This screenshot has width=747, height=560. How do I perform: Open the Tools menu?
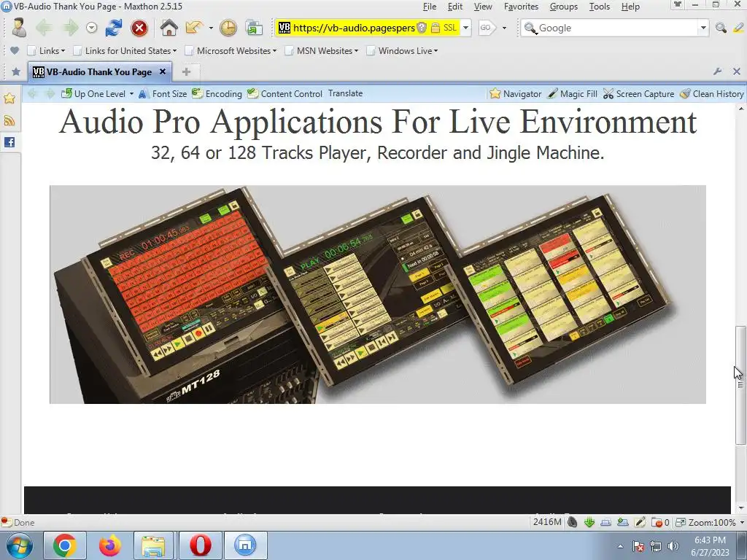600,7
